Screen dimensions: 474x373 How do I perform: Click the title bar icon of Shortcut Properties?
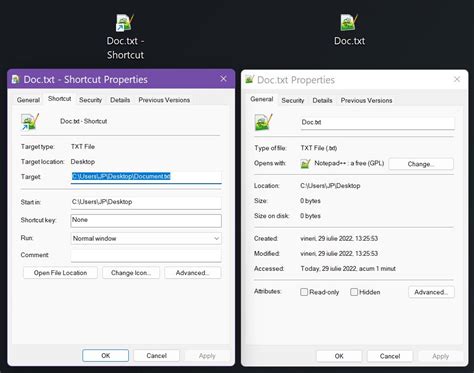[15, 79]
